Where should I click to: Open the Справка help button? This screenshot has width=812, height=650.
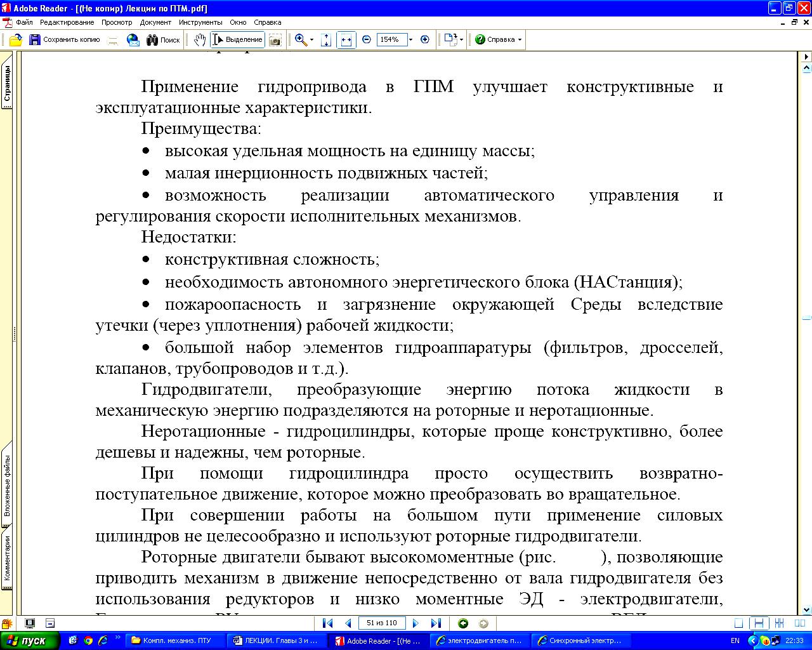495,39
